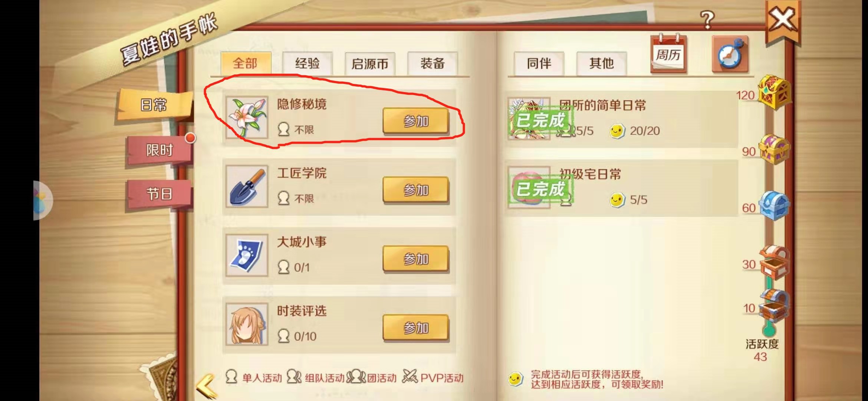Open the 10 activity reward chest
The height and width of the screenshot is (401, 868).
point(774,306)
